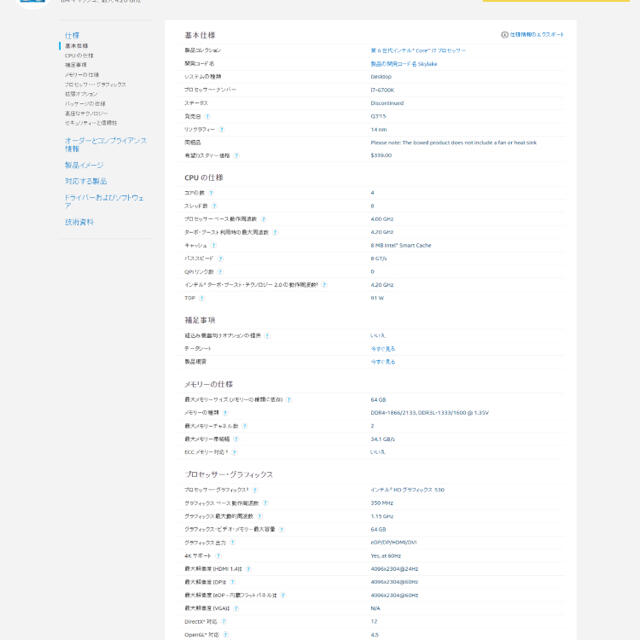Click help icon for グラフィックス ベース動作周波数
640x640 pixels.
tap(265, 503)
